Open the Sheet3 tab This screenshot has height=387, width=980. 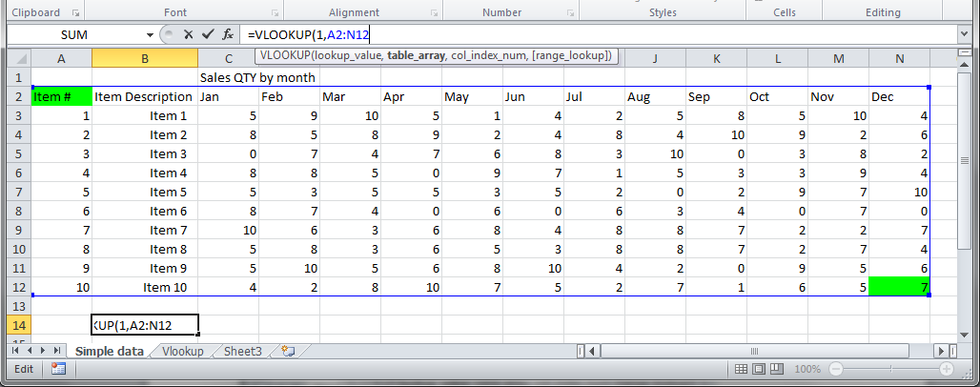click(243, 351)
